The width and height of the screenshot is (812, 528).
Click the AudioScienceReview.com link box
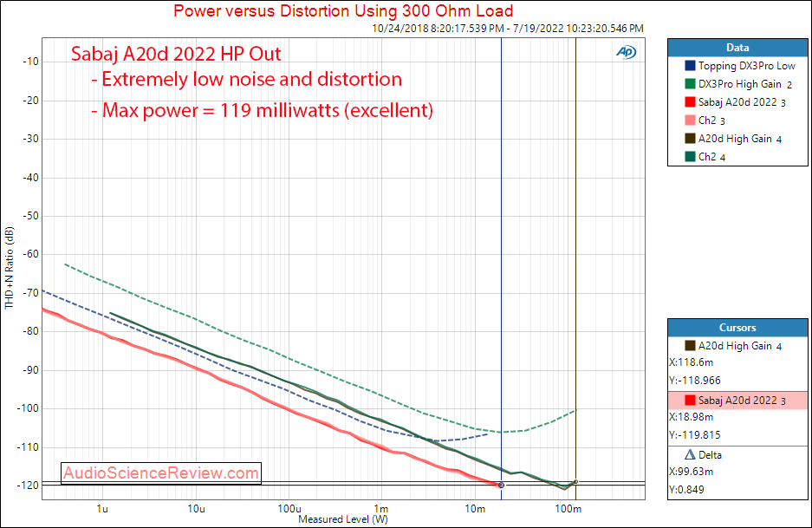point(161,473)
